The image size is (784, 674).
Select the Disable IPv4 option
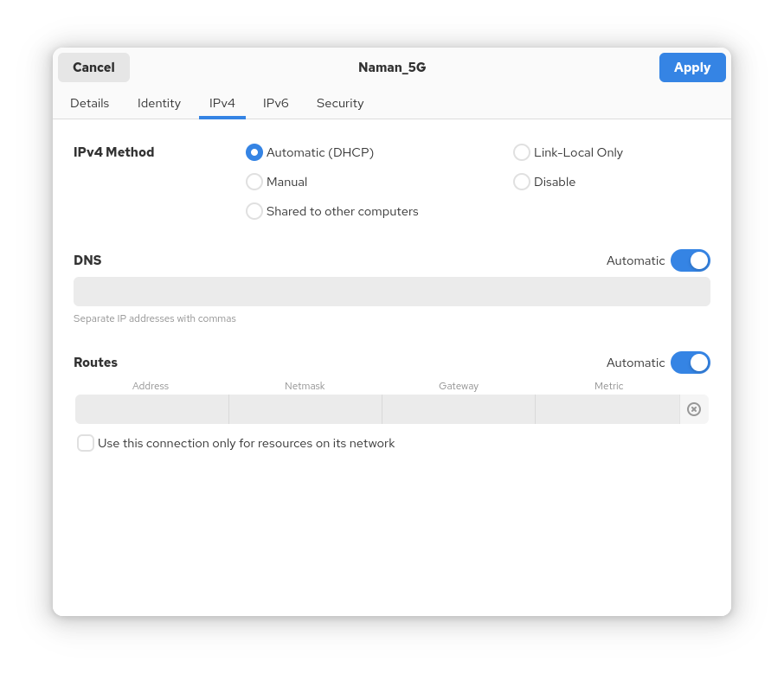point(522,182)
